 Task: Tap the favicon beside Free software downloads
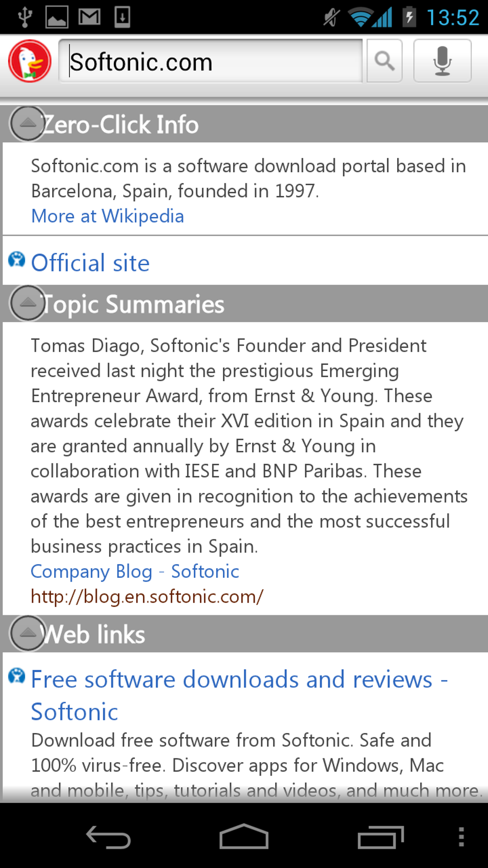coord(17,676)
